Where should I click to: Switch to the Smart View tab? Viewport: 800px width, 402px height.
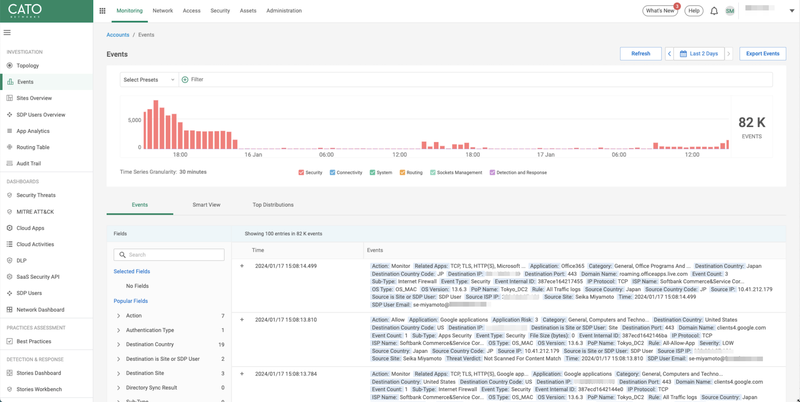206,205
